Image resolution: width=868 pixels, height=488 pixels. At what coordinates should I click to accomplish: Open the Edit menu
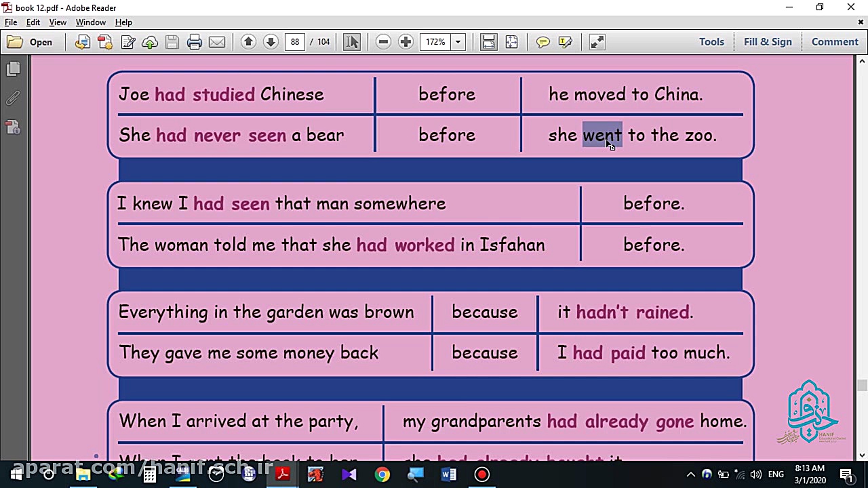pyautogui.click(x=33, y=22)
